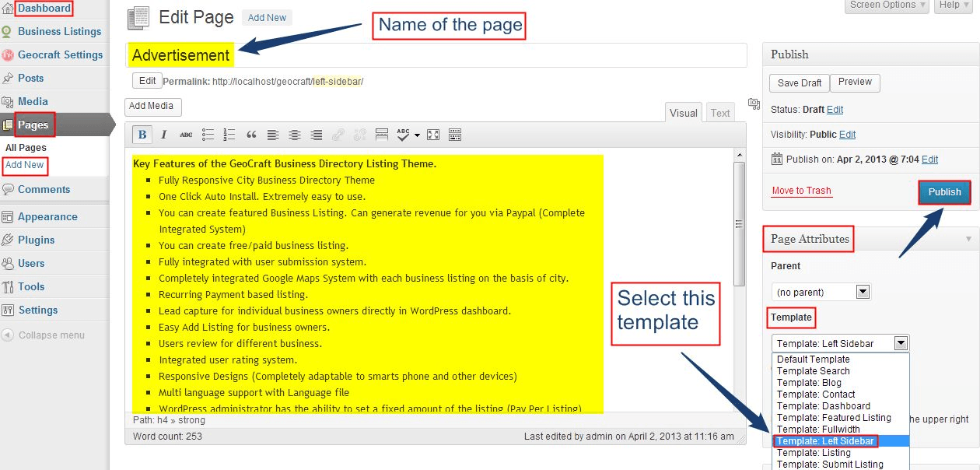Apply blockquote formatting
Screen dimensions: 980x470
pyautogui.click(x=251, y=135)
